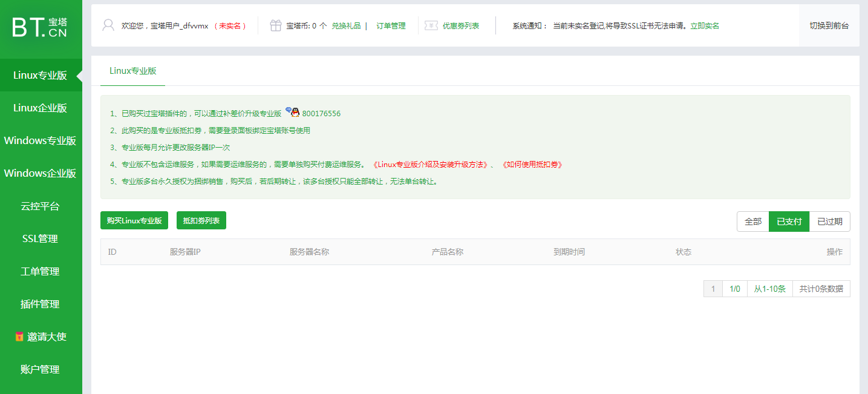Click the coupon ticket icon
The height and width of the screenshot is (394, 868).
[x=431, y=25]
